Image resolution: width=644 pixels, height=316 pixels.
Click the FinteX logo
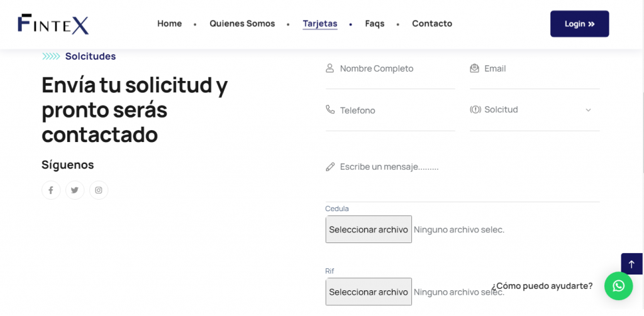pos(53,24)
